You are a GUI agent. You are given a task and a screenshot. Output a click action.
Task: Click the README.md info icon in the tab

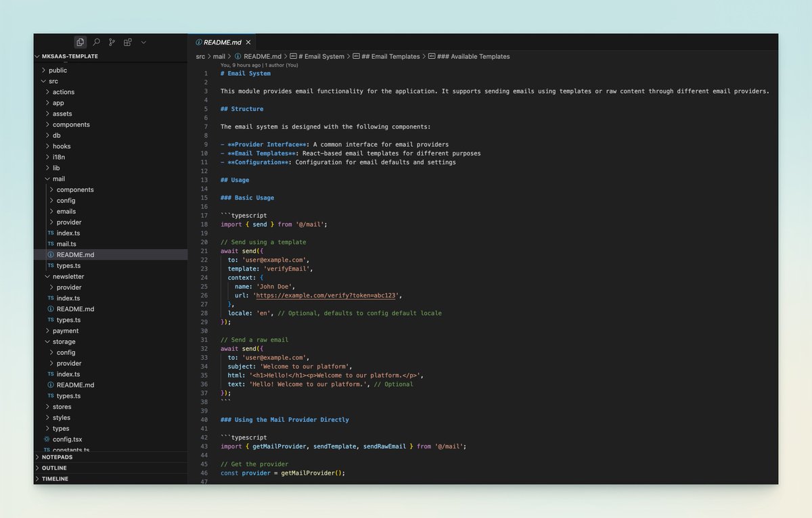198,41
